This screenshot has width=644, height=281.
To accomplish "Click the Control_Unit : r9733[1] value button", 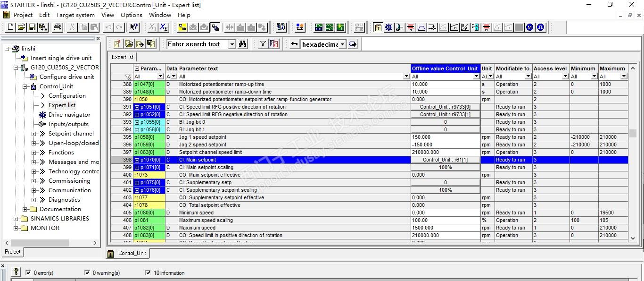I will tap(446, 115).
